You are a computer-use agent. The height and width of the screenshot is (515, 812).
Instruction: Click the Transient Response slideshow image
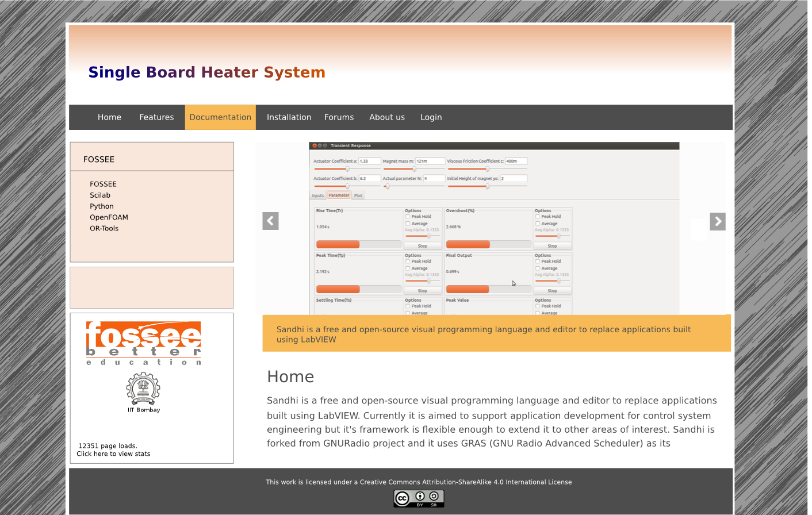pyautogui.click(x=493, y=228)
